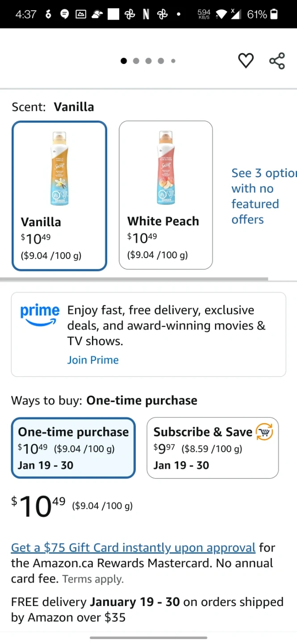Choose Subscribe & Save option
Image resolution: width=297 pixels, height=644 pixels.
pos(213,448)
